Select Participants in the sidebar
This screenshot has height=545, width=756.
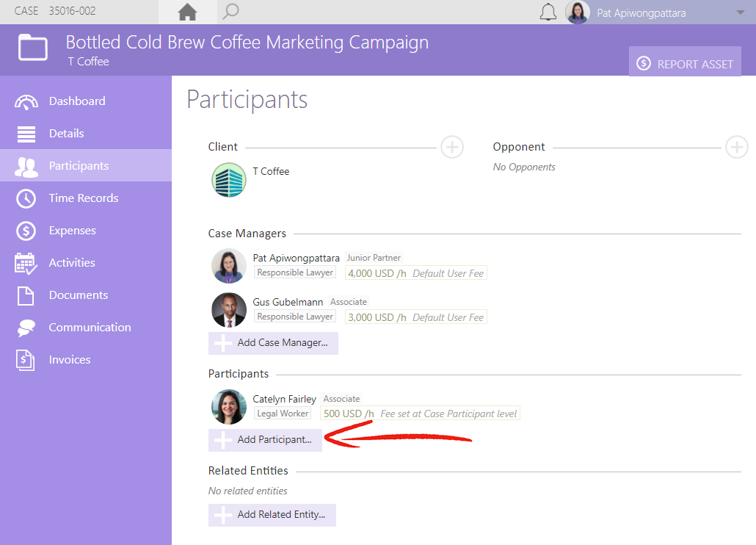point(86,165)
